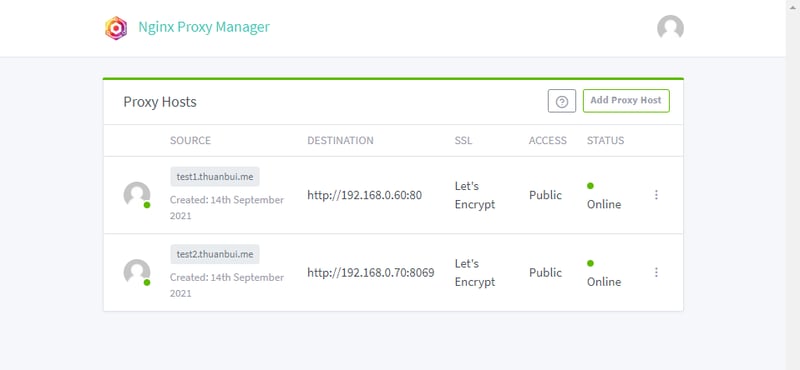Click the Nginx Proxy Manager hexagon logo
This screenshot has width=800, height=370.
click(x=116, y=28)
